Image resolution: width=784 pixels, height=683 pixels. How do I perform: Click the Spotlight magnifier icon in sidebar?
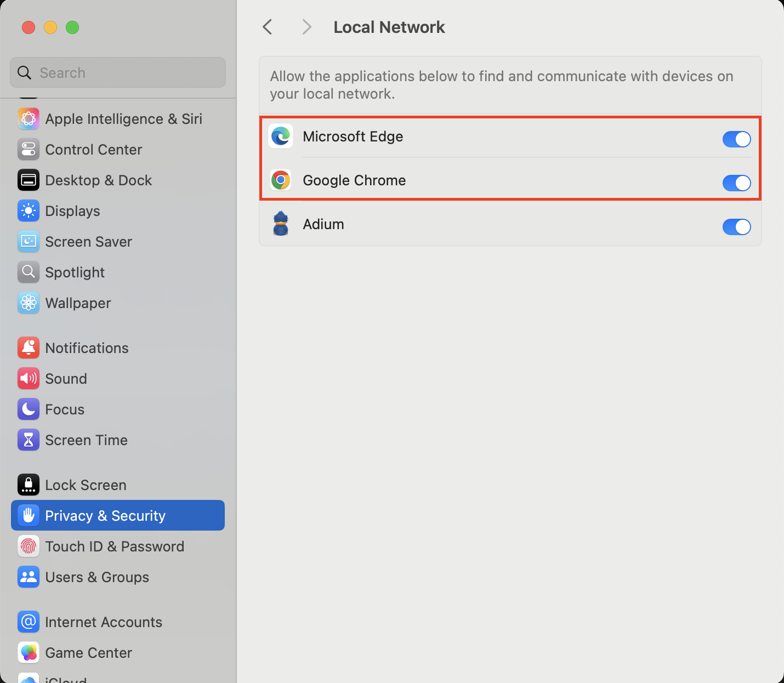point(29,272)
